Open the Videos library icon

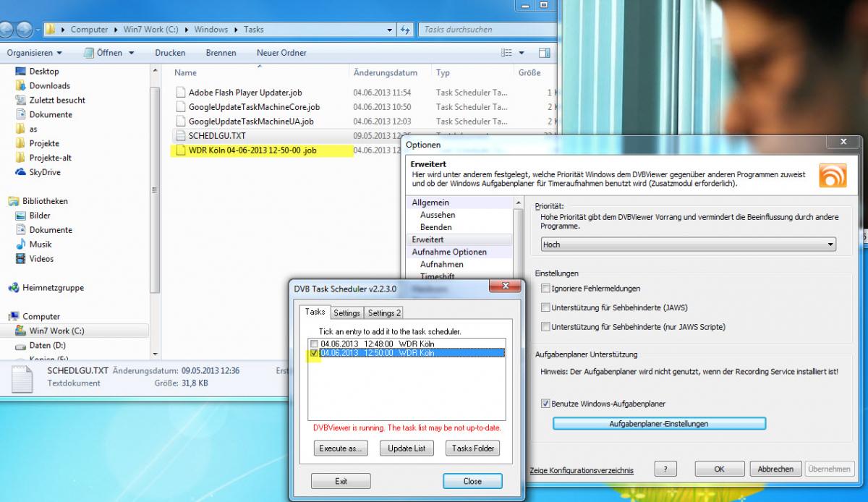tap(20, 259)
